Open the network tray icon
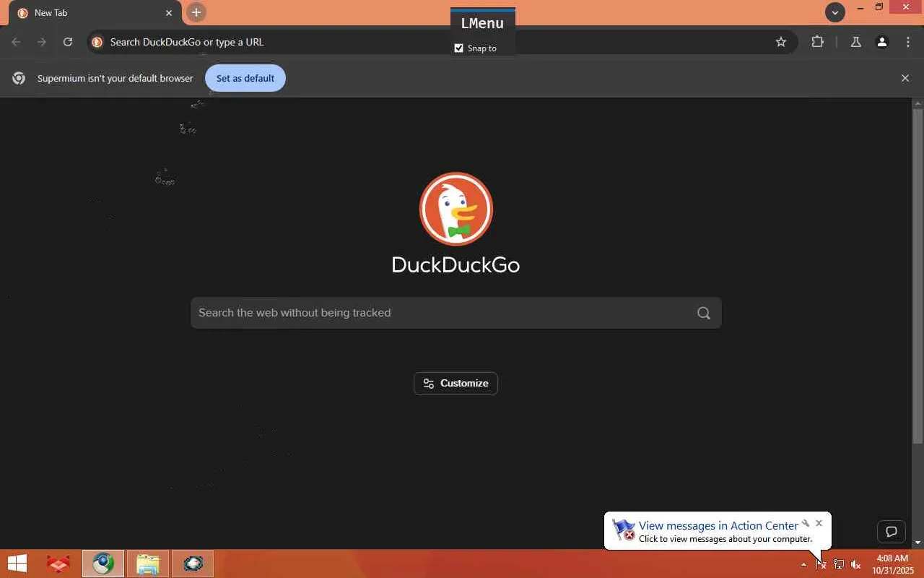The width and height of the screenshot is (924, 578). click(839, 564)
